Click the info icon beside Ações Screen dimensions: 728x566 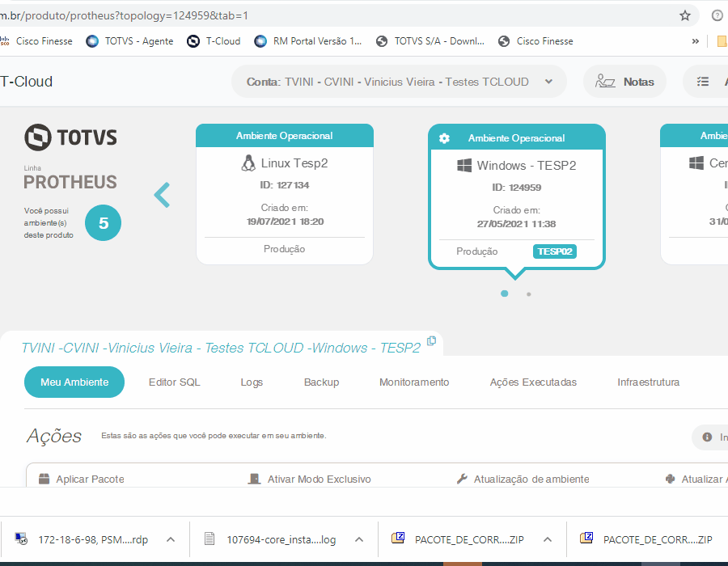pos(707,437)
